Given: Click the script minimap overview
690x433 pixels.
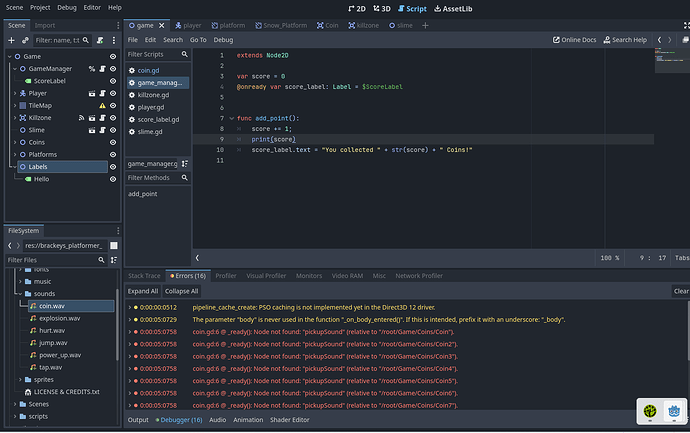Looking at the screenshot, I should [672, 61].
